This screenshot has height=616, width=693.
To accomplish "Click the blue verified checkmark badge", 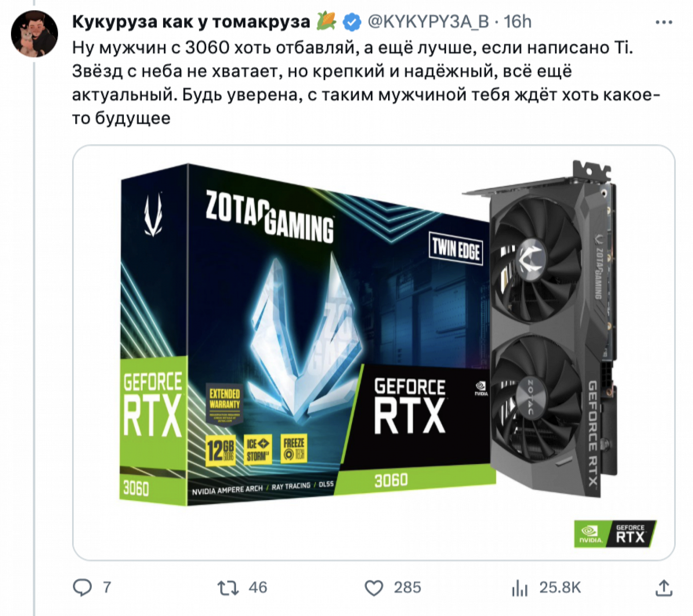I will [353, 22].
